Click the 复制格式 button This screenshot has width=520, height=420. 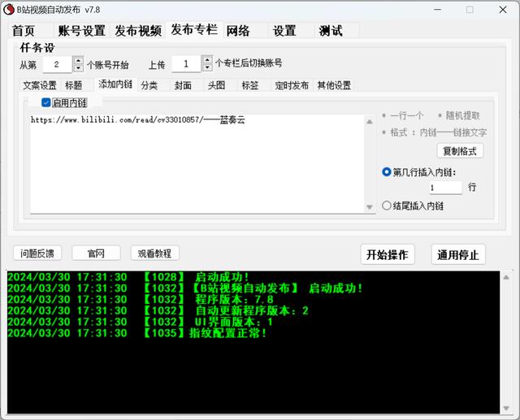[x=460, y=151]
